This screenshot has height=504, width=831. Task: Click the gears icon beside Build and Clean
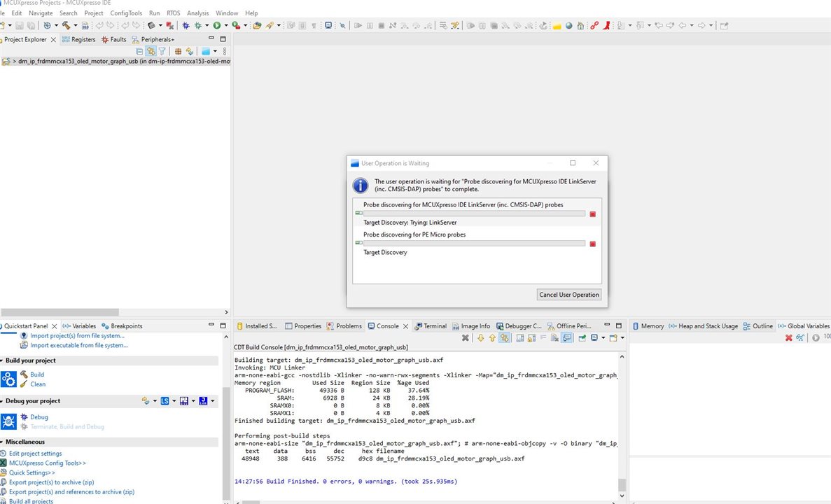tap(8, 379)
